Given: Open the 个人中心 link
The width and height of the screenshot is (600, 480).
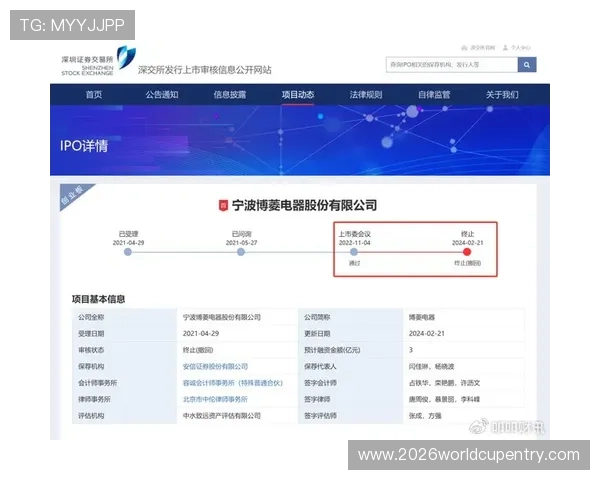Looking at the screenshot, I should pyautogui.click(x=521, y=48).
